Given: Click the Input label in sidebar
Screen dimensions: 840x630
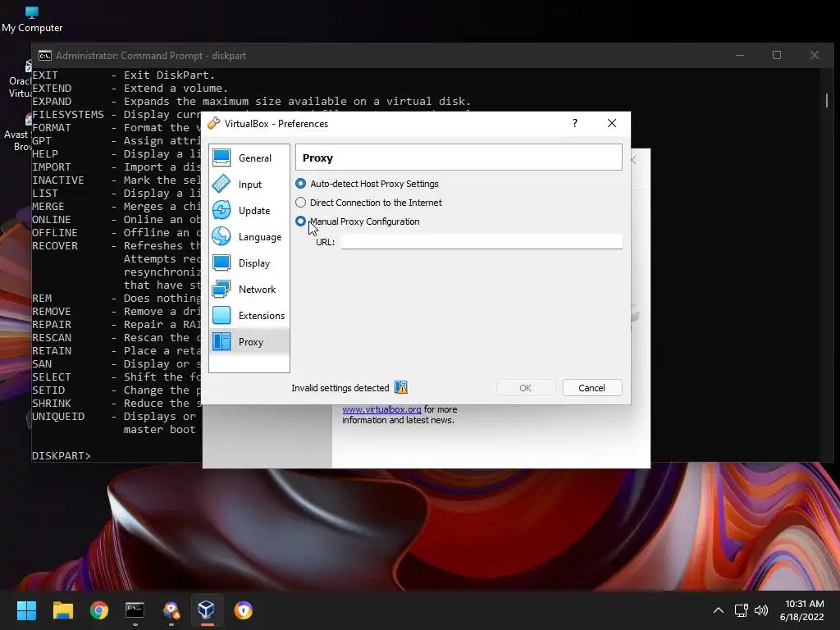Looking at the screenshot, I should coord(250,185).
